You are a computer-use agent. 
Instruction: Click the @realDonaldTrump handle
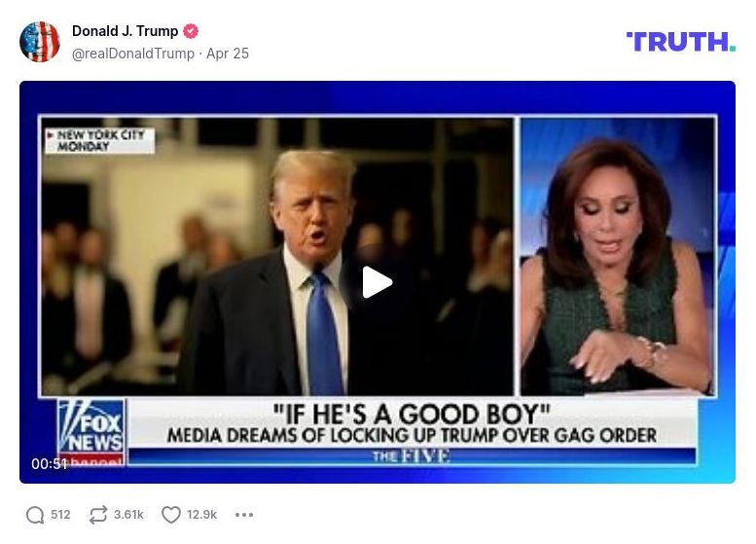tap(133, 54)
